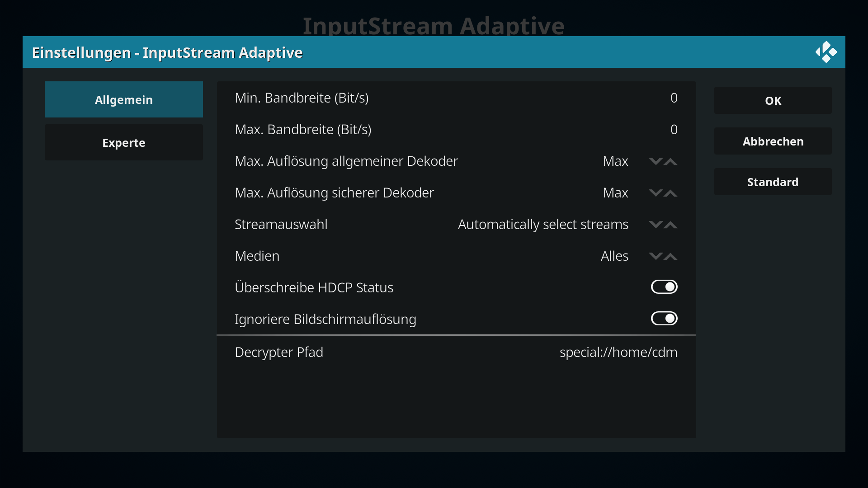Click up arrow for Max. Auflösung sicherer Dekoder
868x488 pixels.
(x=670, y=193)
